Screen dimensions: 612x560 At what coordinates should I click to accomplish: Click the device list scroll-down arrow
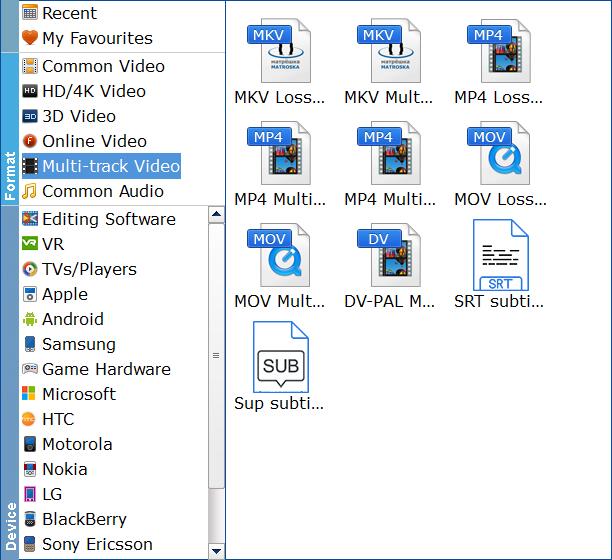(x=216, y=551)
